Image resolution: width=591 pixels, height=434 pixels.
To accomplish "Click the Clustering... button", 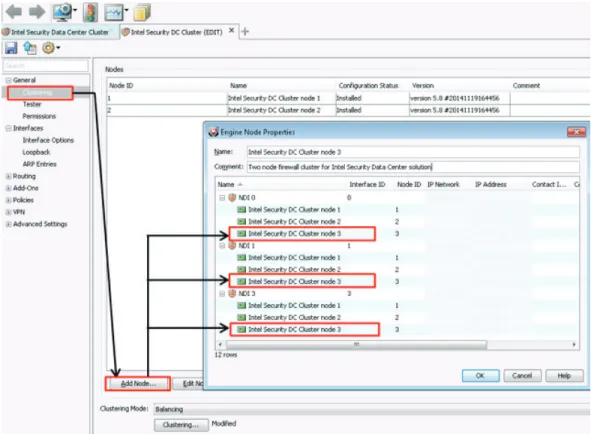I will 181,425.
